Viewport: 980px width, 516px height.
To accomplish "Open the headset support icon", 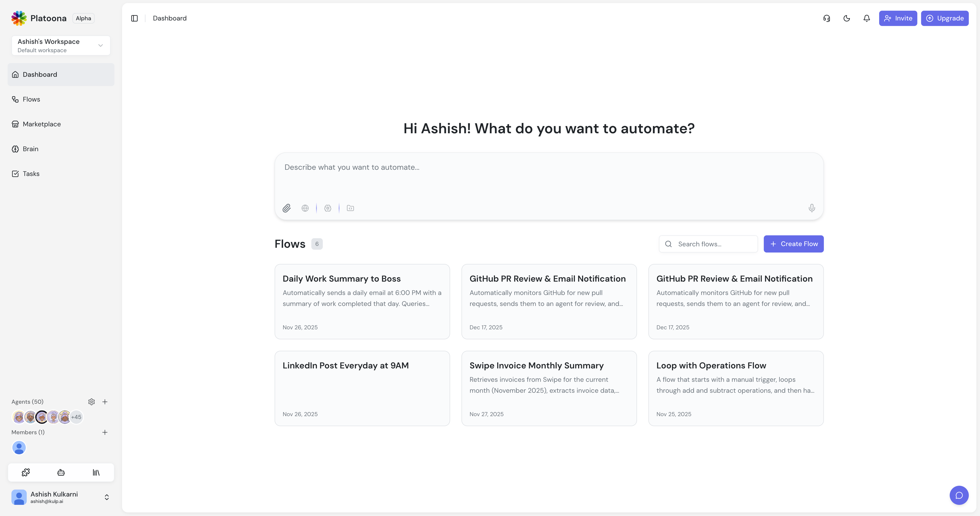I will coord(826,18).
